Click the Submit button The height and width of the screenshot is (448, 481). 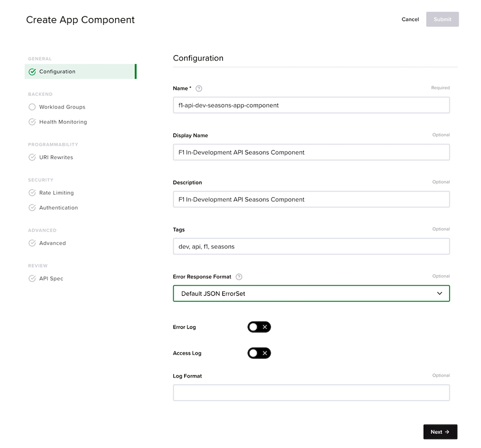[x=442, y=19]
